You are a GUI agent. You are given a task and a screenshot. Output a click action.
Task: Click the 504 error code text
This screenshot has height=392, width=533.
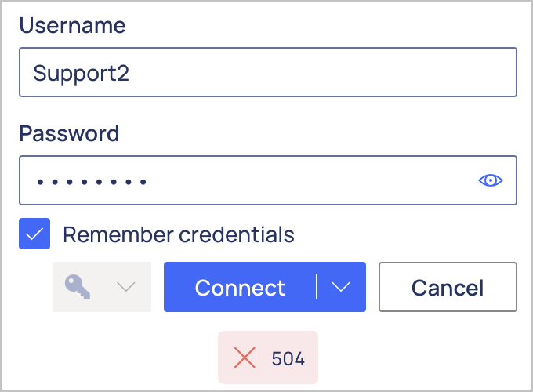click(288, 359)
